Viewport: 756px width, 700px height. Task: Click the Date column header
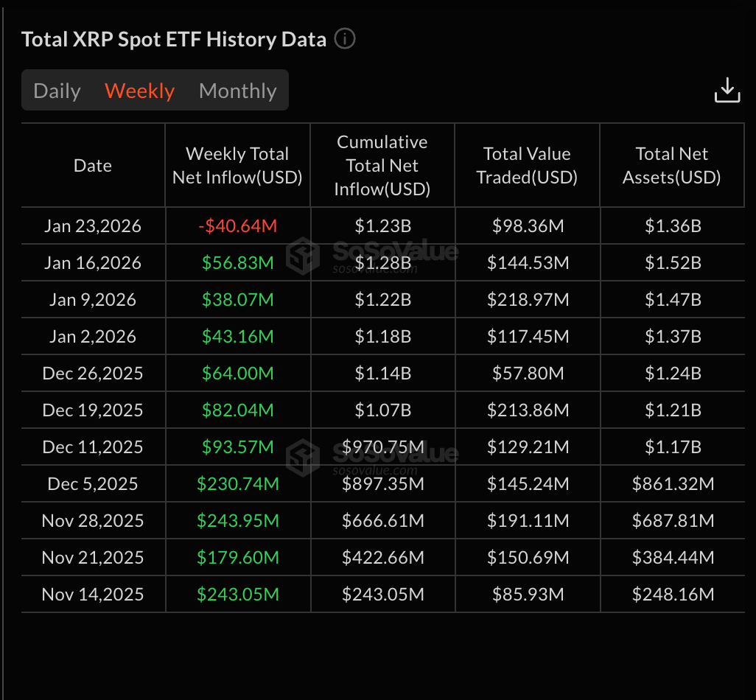(92, 165)
